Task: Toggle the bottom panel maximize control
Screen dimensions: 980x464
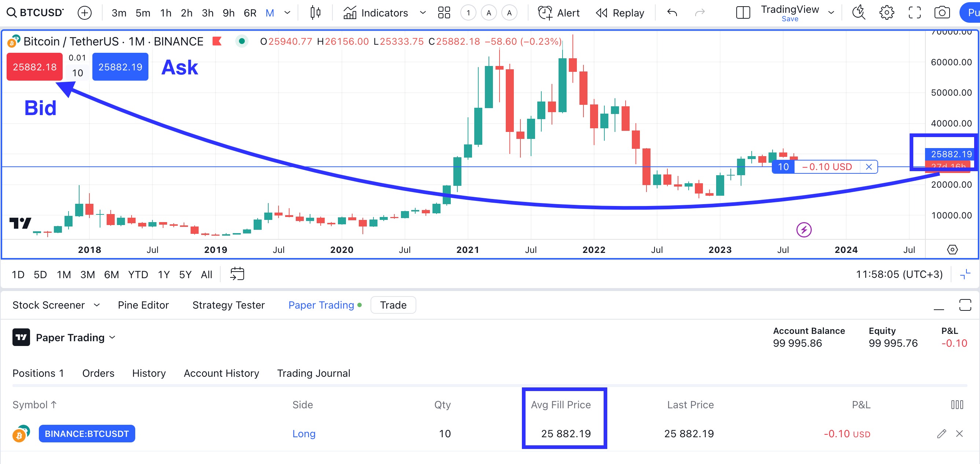Action: tap(965, 305)
